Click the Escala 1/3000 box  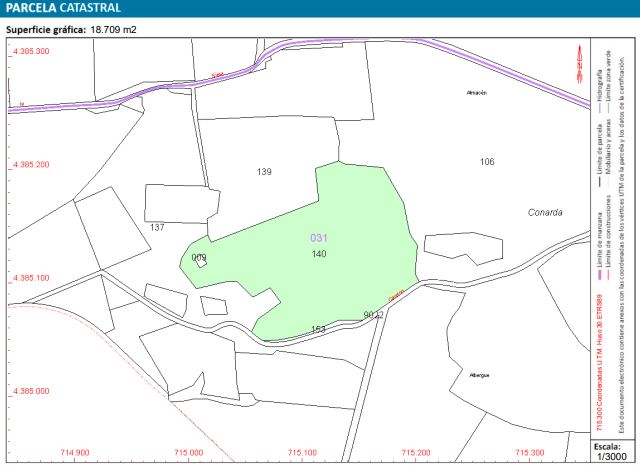607,451
